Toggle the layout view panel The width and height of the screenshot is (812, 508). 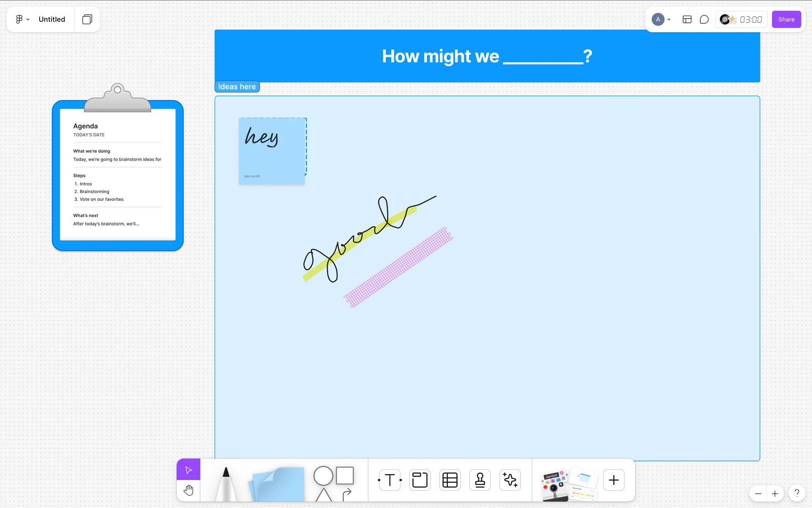687,19
